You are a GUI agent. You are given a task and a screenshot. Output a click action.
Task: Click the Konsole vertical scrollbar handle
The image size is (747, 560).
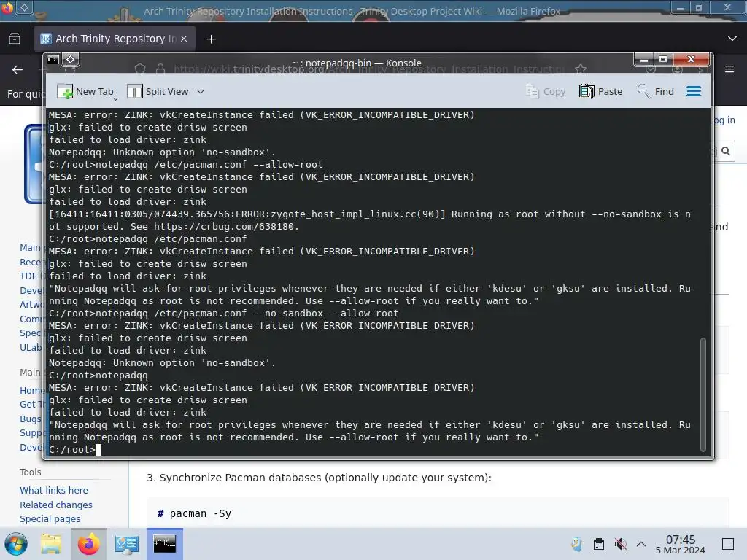(x=703, y=394)
